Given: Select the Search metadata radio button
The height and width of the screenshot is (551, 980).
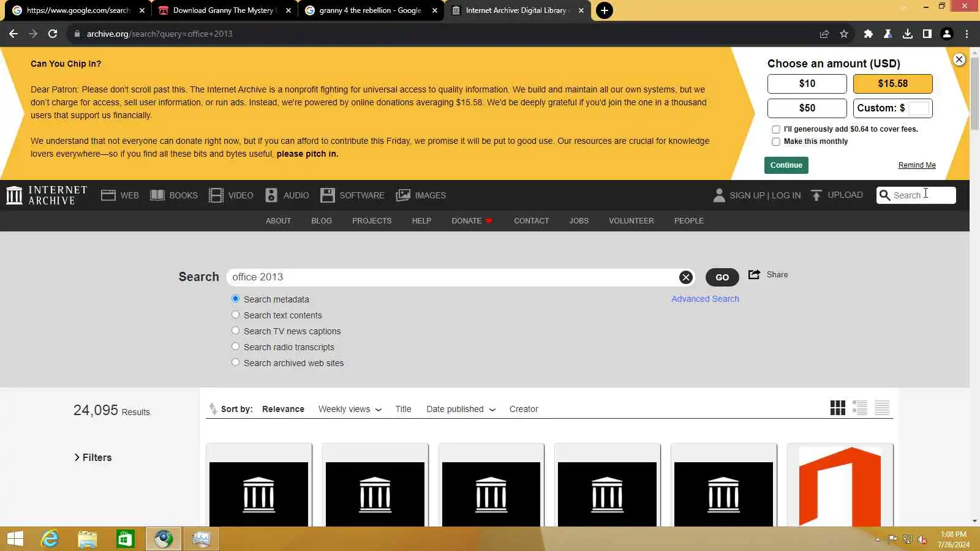Looking at the screenshot, I should (x=235, y=299).
